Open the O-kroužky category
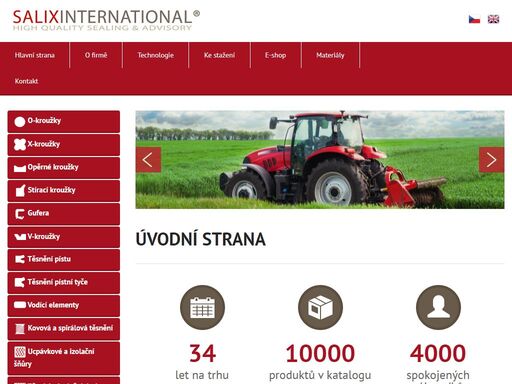This screenshot has width=512, height=384. pyautogui.click(x=64, y=121)
